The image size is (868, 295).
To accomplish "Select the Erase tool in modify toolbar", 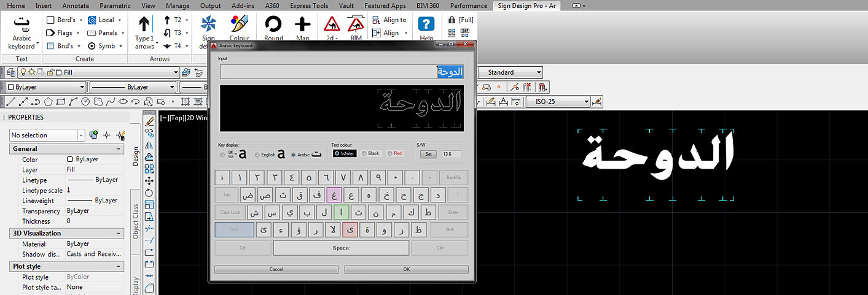I will click(x=150, y=121).
